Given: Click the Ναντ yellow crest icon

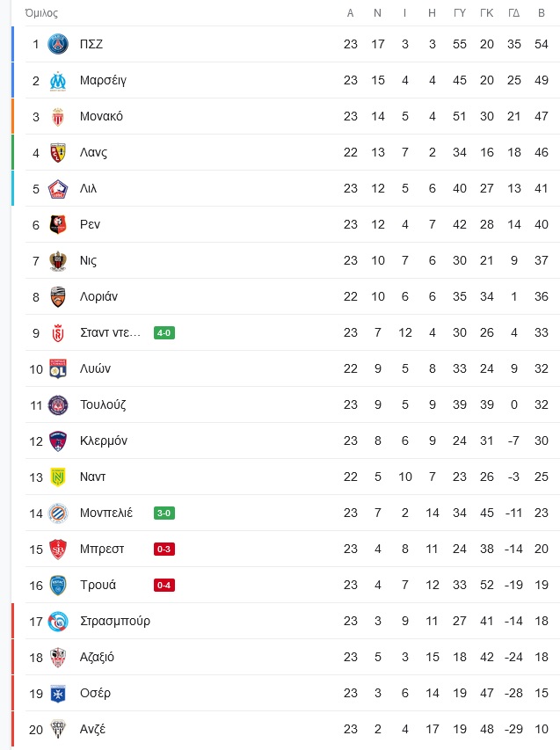Looking at the screenshot, I should (x=58, y=477).
